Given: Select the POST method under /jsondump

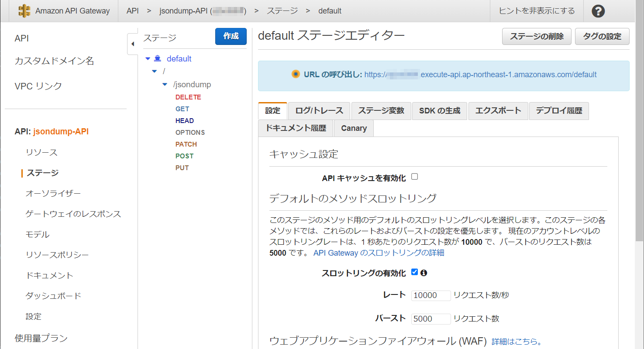Looking at the screenshot, I should [184, 156].
